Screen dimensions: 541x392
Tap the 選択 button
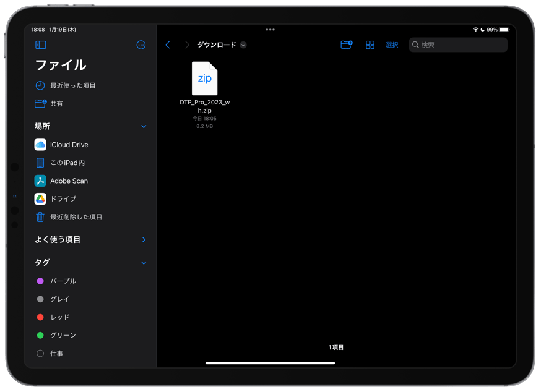(x=392, y=45)
